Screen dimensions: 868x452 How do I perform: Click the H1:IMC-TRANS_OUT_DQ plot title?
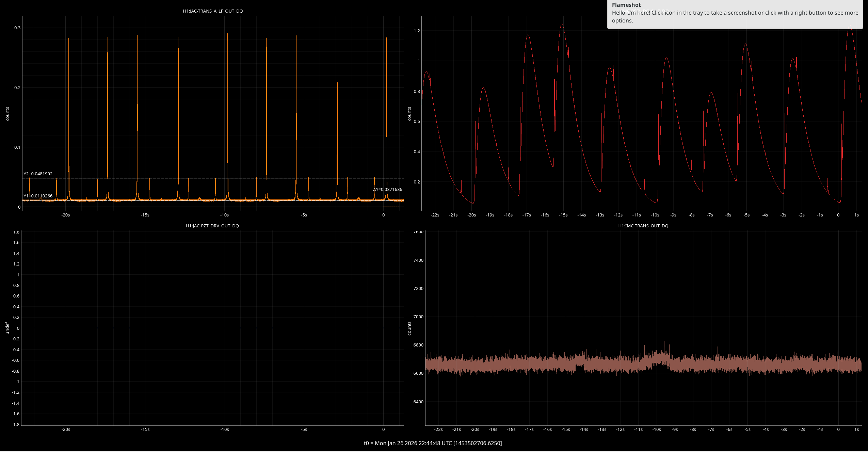(x=643, y=226)
